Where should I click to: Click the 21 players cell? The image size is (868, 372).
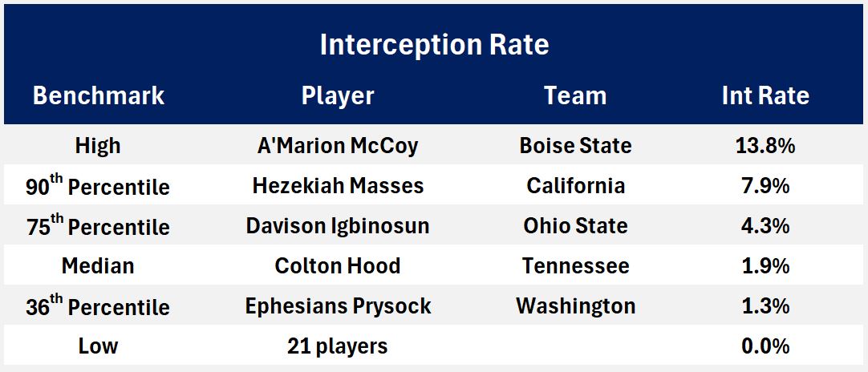point(338,346)
